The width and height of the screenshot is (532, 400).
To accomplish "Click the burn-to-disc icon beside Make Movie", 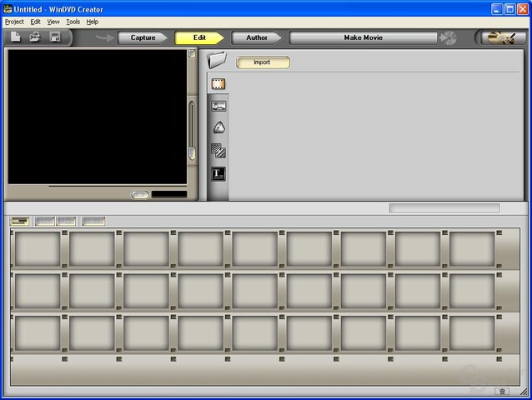I will (449, 38).
